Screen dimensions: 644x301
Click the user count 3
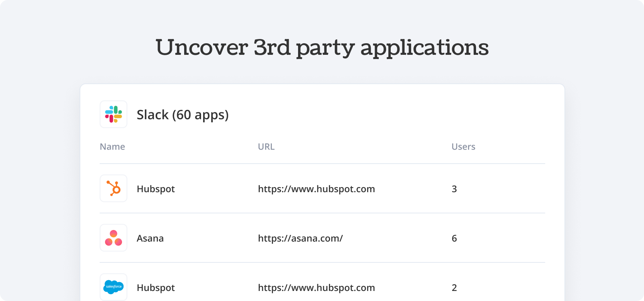click(454, 189)
